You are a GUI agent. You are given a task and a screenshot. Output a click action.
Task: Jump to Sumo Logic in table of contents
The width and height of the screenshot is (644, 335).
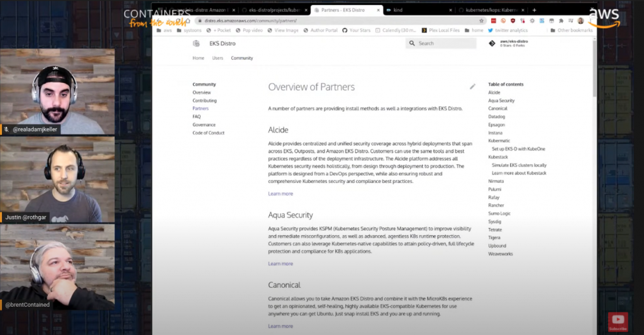tap(499, 214)
